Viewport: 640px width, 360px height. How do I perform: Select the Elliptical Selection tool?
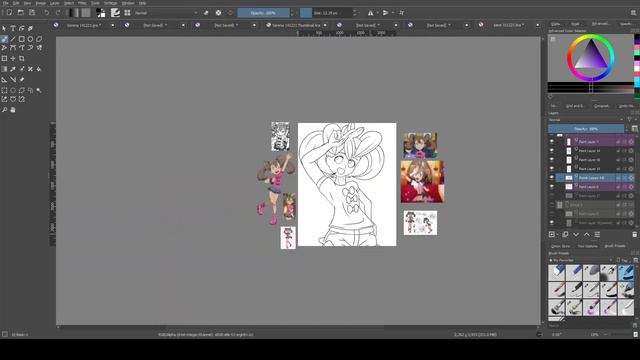(x=13, y=90)
